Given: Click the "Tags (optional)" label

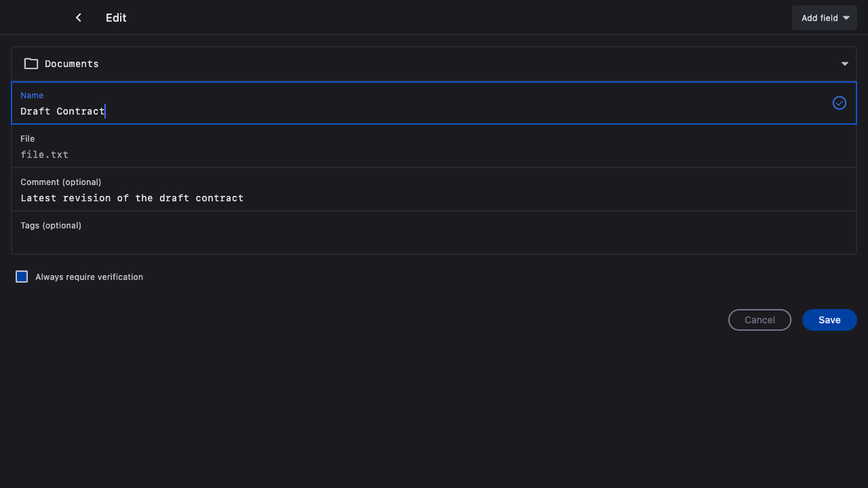Looking at the screenshot, I should click(51, 226).
